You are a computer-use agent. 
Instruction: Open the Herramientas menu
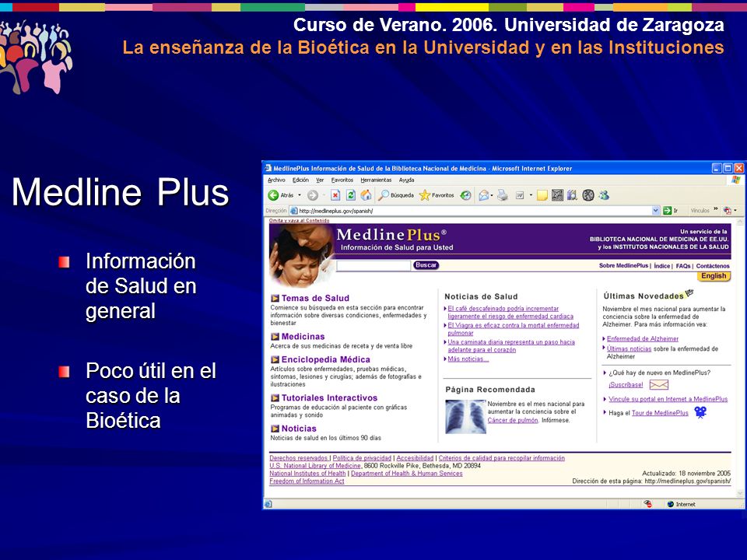point(376,180)
